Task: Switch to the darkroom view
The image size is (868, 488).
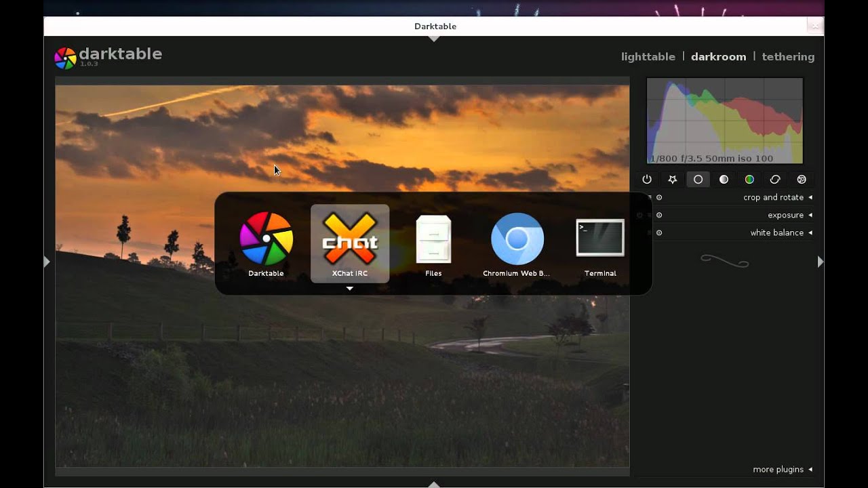Action: [718, 57]
